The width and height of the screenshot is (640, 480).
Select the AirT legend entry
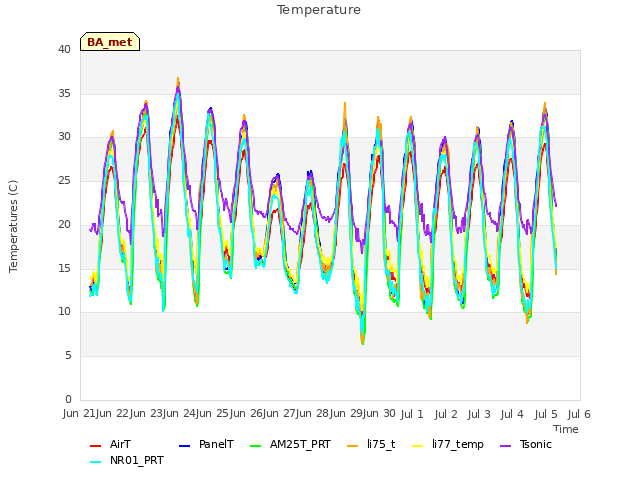coord(110,444)
